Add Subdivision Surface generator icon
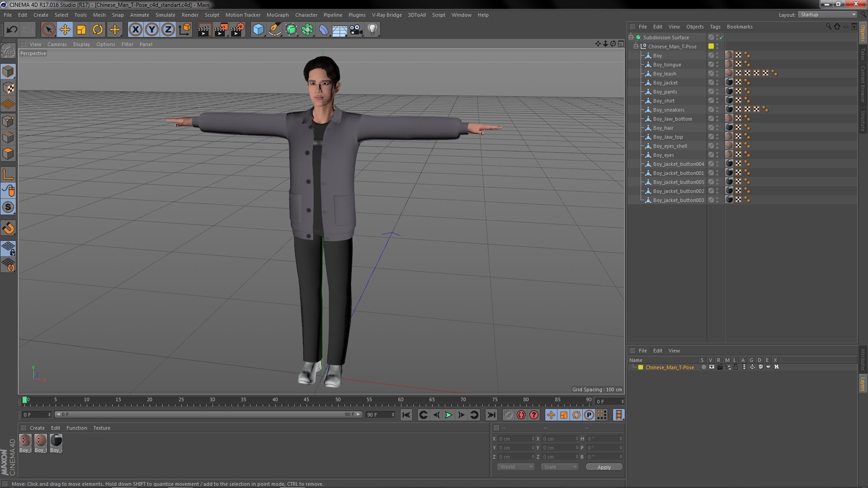868x488 pixels. click(291, 30)
